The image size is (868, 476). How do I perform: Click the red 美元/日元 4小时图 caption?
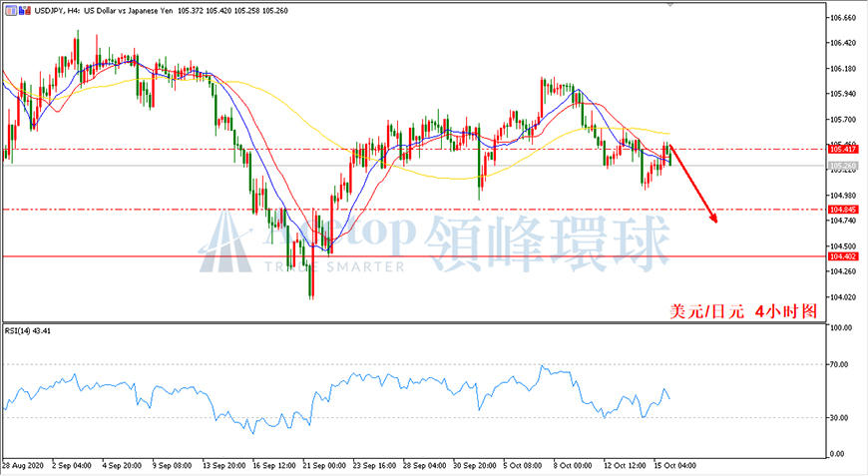[x=743, y=311]
